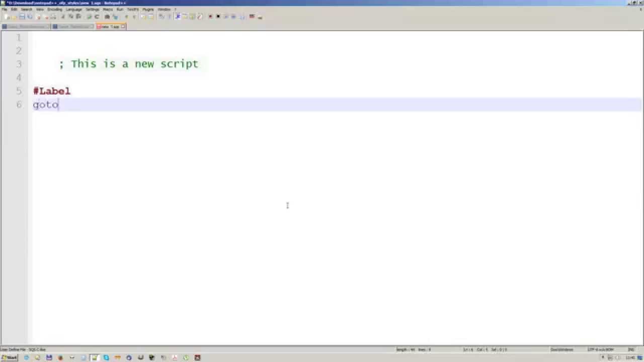Open the File menu
This screenshot has height=362, width=644.
(5, 10)
